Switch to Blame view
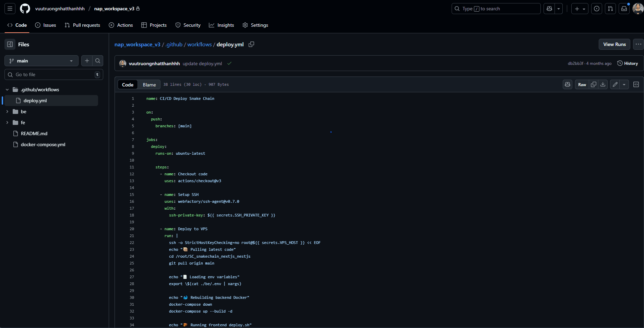The height and width of the screenshot is (328, 644). [149, 85]
